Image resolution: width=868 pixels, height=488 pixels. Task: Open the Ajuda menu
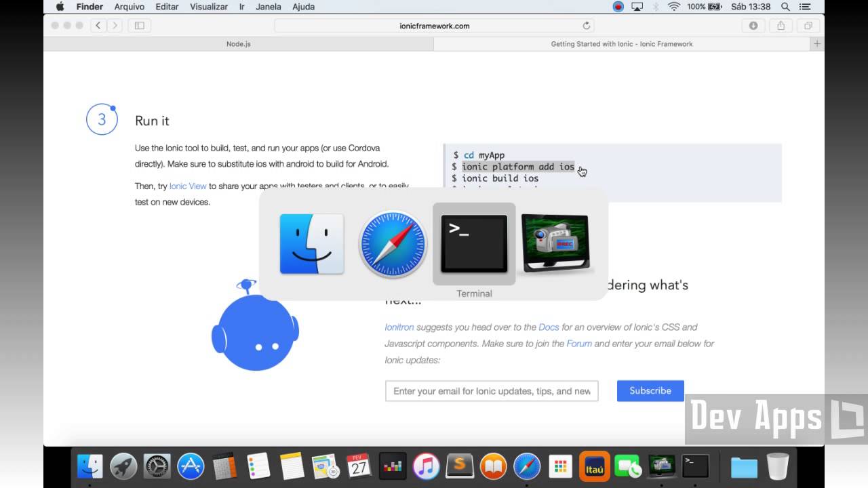pyautogui.click(x=303, y=7)
